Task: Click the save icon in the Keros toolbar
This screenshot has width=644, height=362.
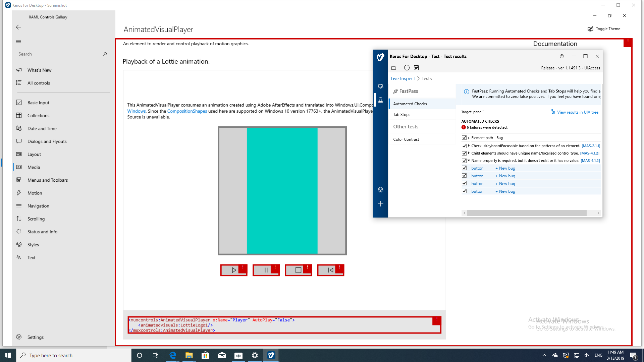Action: click(416, 68)
